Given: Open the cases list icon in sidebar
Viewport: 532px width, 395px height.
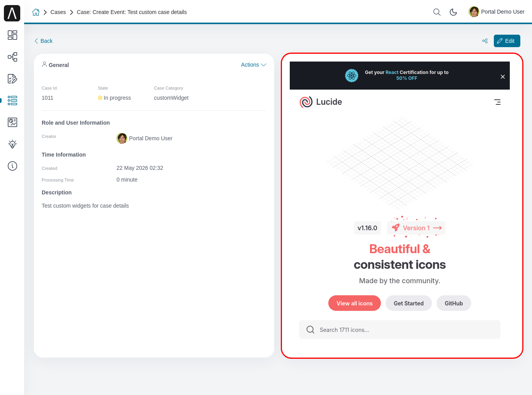Looking at the screenshot, I should pyautogui.click(x=12, y=101).
